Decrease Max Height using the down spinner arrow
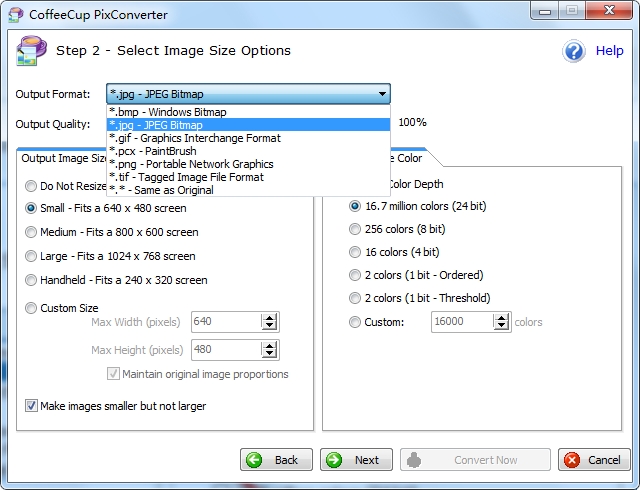The width and height of the screenshot is (640, 490). pyautogui.click(x=268, y=355)
